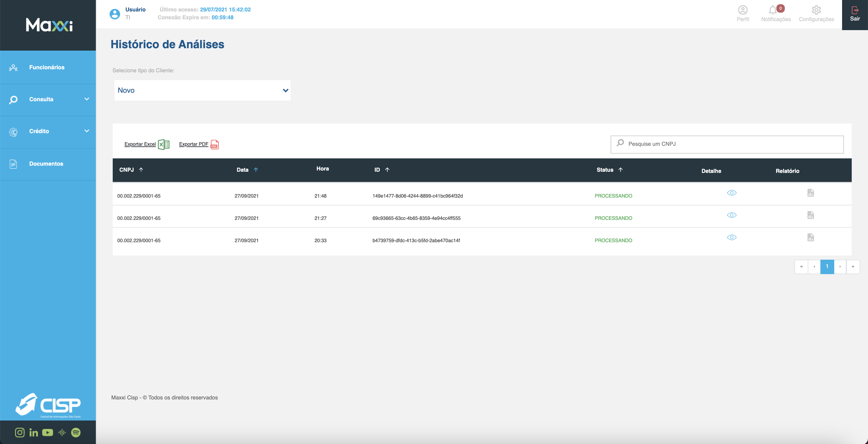Screen dimensions: 868x444
Task: Open Documentos in the sidebar
Action: [x=46, y=164]
